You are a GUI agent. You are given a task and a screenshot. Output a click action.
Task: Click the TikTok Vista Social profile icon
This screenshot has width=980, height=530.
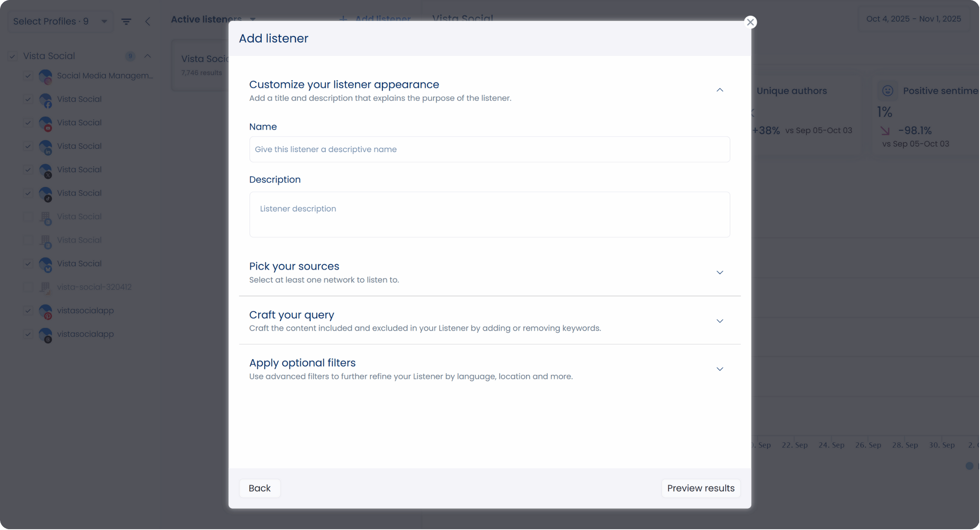click(45, 194)
